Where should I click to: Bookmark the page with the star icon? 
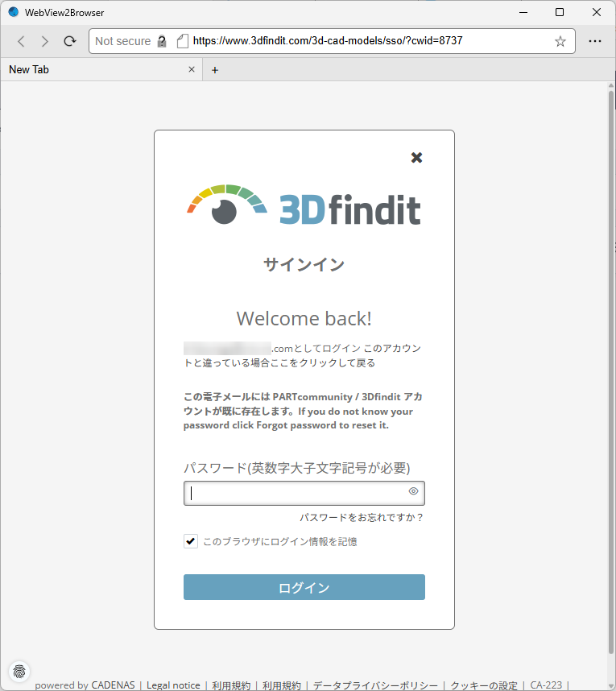coord(560,41)
